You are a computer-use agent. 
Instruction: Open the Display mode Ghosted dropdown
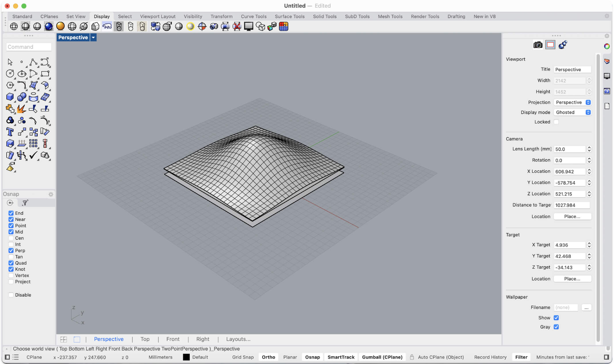(x=572, y=112)
